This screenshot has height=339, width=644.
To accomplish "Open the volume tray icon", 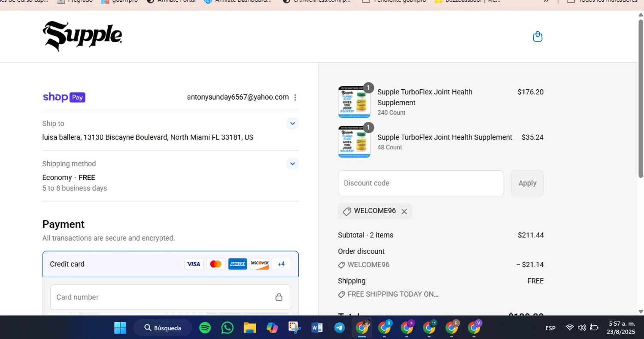I will coord(582,328).
